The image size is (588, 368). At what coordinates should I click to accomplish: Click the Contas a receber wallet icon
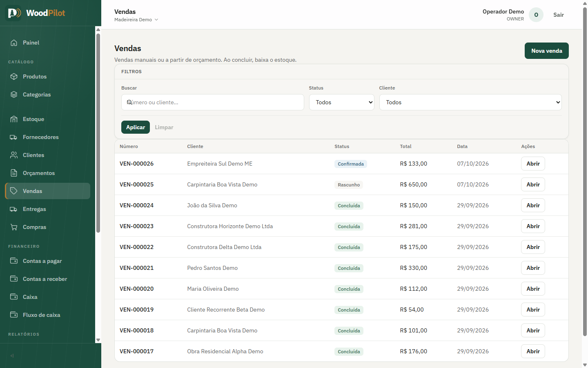14,279
